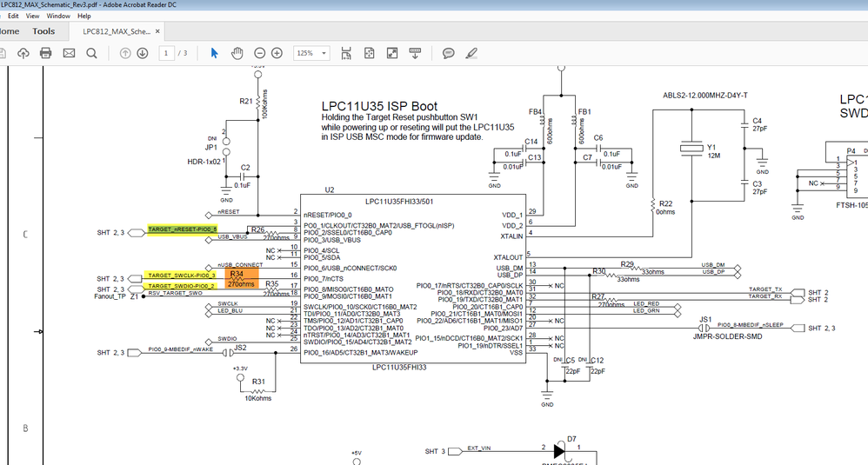Close the LPC812_MAX_Sche... document tab
The width and height of the screenshot is (868, 465).
[x=157, y=31]
